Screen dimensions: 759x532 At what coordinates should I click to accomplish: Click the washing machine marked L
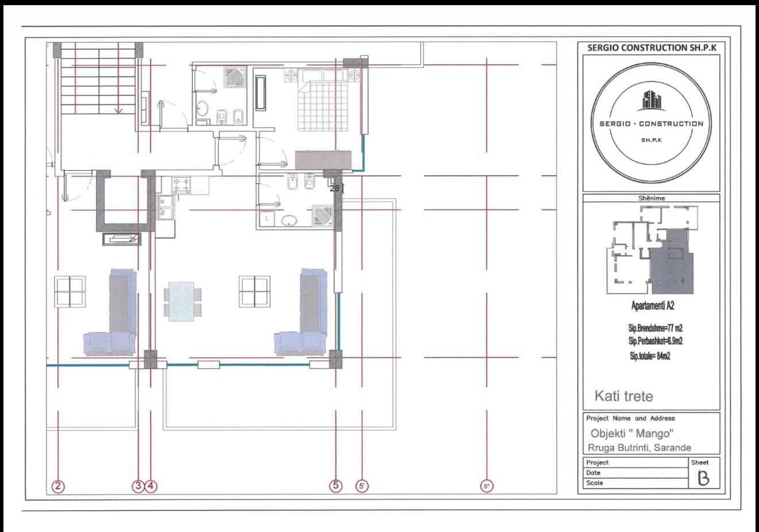tap(267, 219)
